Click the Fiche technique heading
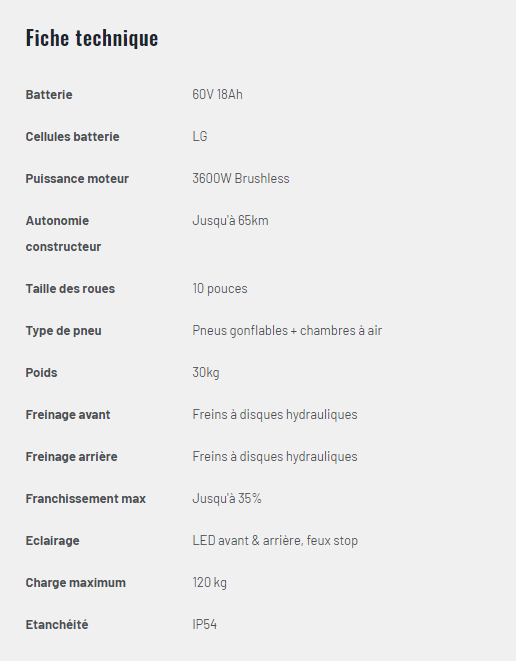This screenshot has height=661, width=516. [x=92, y=38]
